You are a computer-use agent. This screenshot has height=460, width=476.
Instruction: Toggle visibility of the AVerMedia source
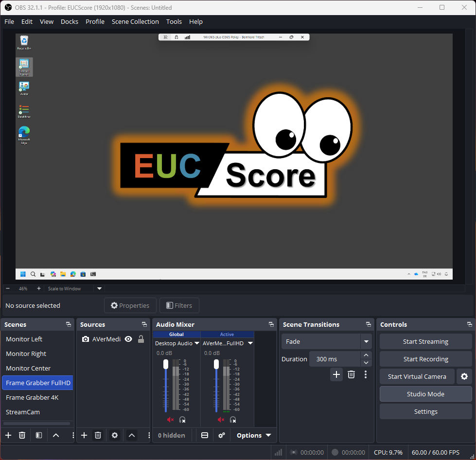point(128,339)
